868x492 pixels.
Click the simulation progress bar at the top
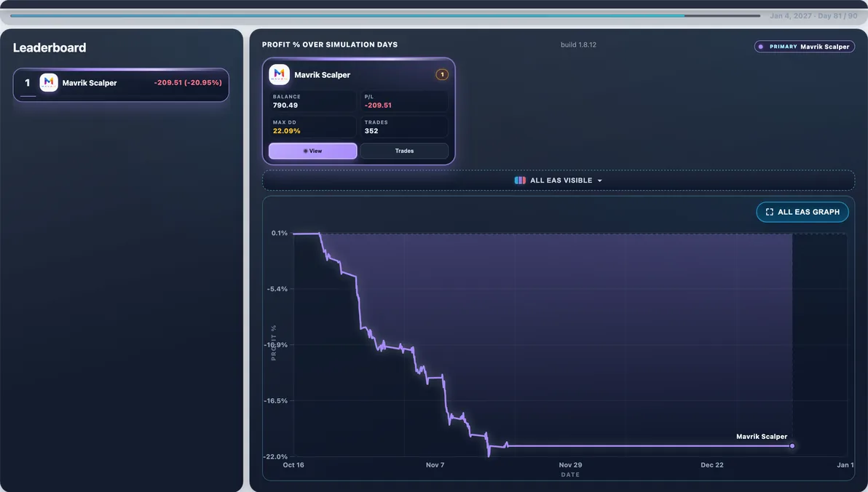(384, 15)
